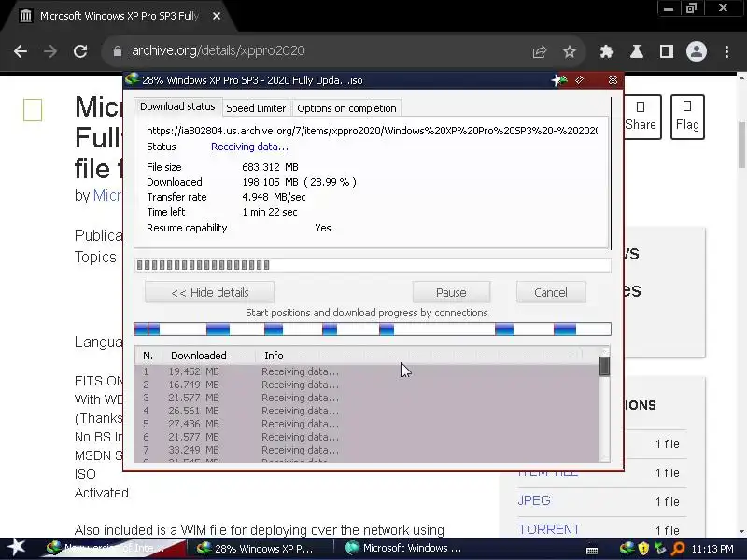This screenshot has height=560, width=747.
Task: Open the Options on completion tab
Action: [346, 108]
